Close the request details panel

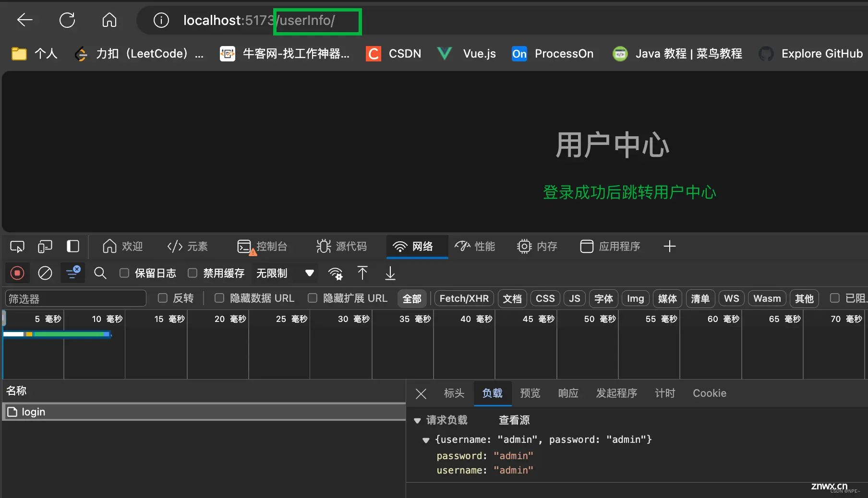click(421, 394)
